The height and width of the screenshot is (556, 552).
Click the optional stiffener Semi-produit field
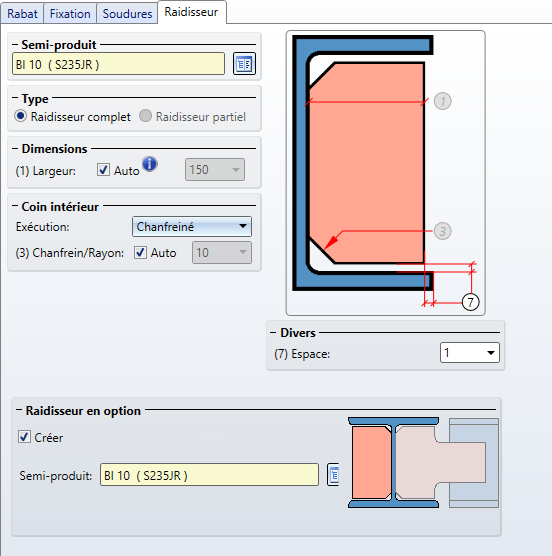pyautogui.click(x=209, y=474)
